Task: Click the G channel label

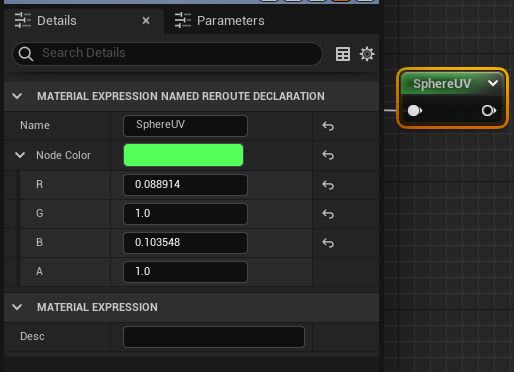Action: pos(39,213)
